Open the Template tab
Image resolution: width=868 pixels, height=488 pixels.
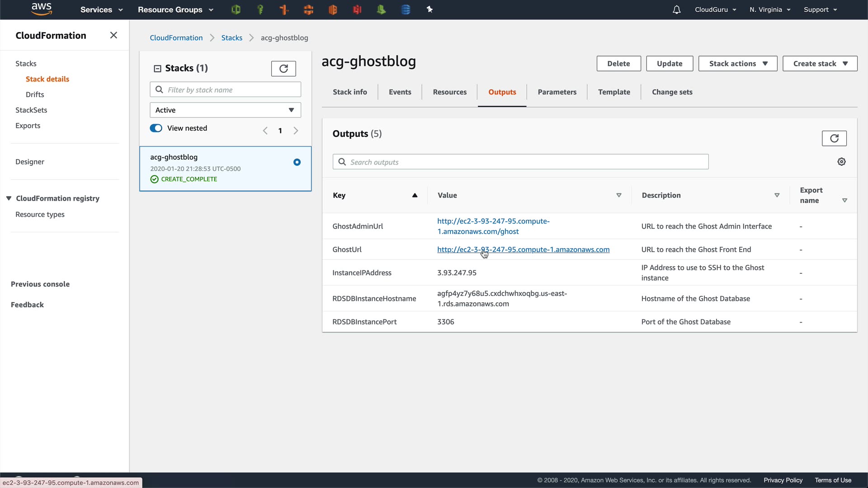tap(613, 92)
